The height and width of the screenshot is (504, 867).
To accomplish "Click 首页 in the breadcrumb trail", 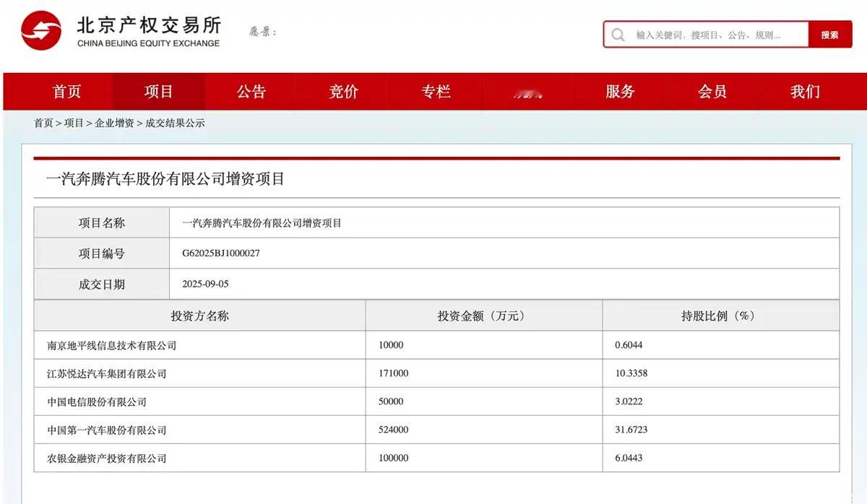I will 43,123.
